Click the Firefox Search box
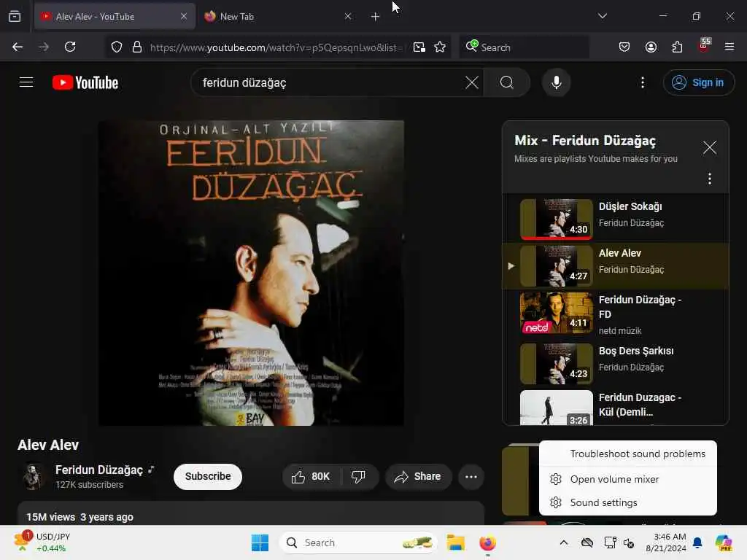Viewport: 747px width, 560px height. point(524,47)
